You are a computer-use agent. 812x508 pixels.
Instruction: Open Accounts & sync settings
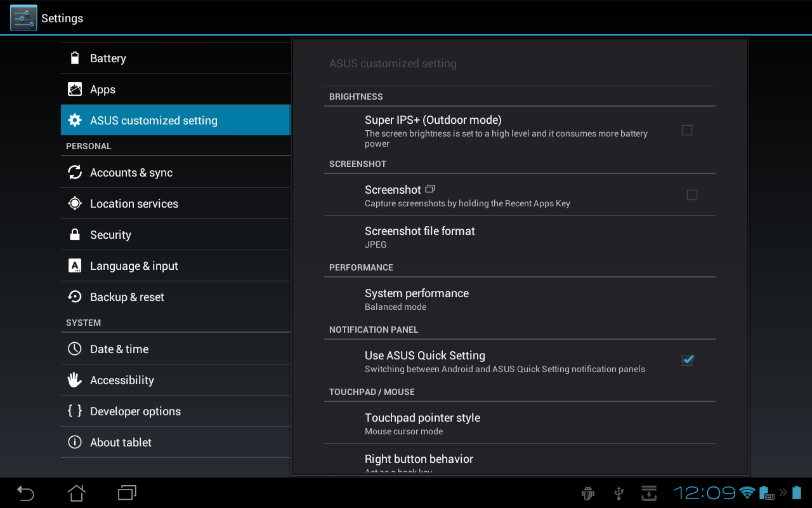176,173
